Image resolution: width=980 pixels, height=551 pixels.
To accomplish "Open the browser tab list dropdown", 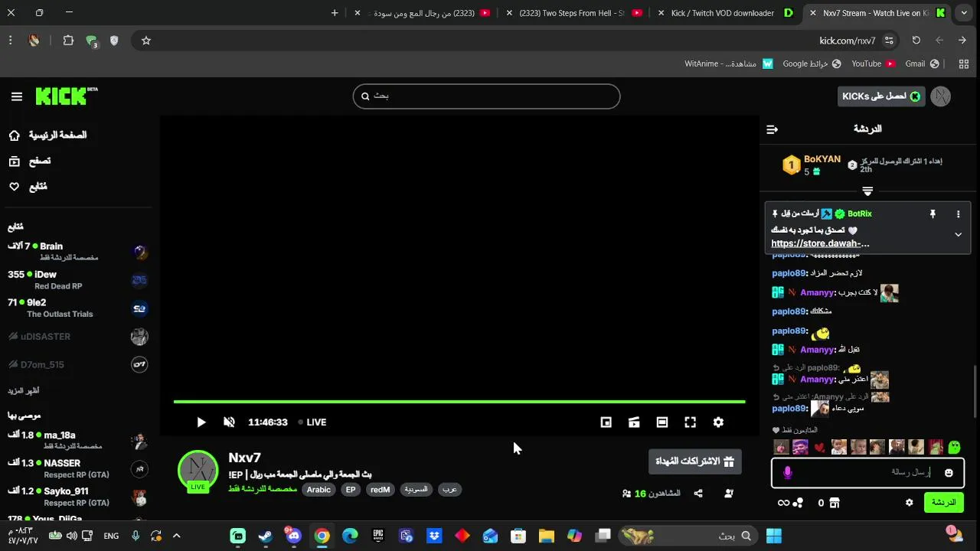I will click(x=965, y=13).
